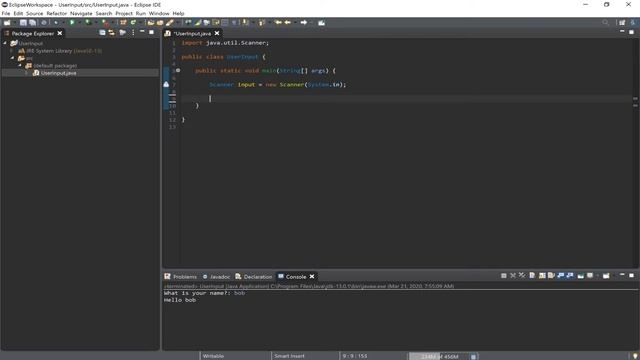Toggle Link with Editor in Package Explorer
The height and width of the screenshot is (360, 640).
tap(112, 33)
